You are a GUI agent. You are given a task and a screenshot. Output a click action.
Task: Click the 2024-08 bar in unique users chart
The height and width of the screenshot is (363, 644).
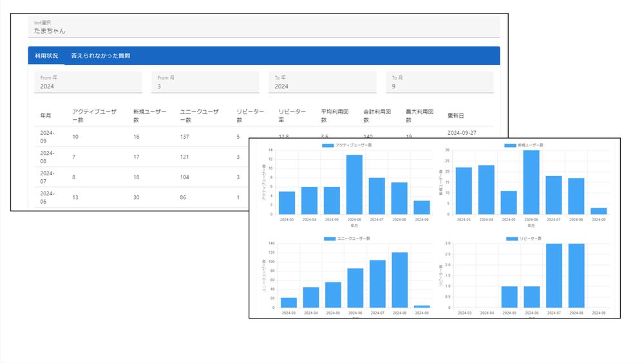(x=400, y=280)
